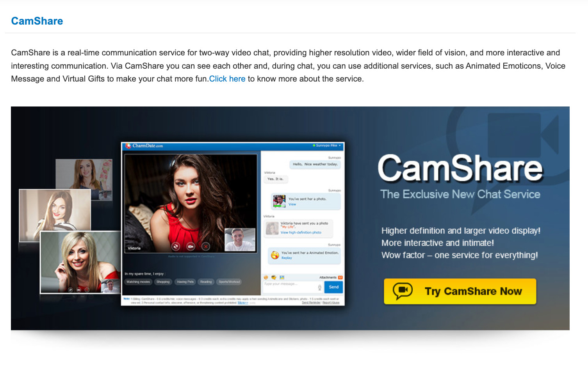Click the microphone icon in message box
The height and width of the screenshot is (369, 588).
click(320, 287)
